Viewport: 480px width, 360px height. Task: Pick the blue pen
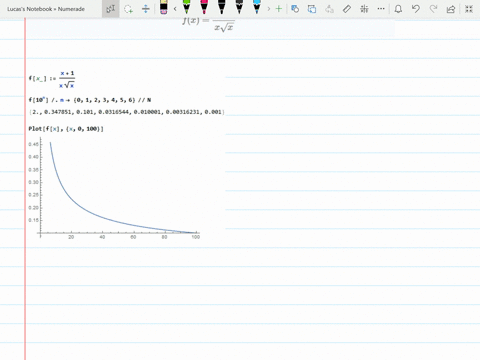[x=257, y=7]
